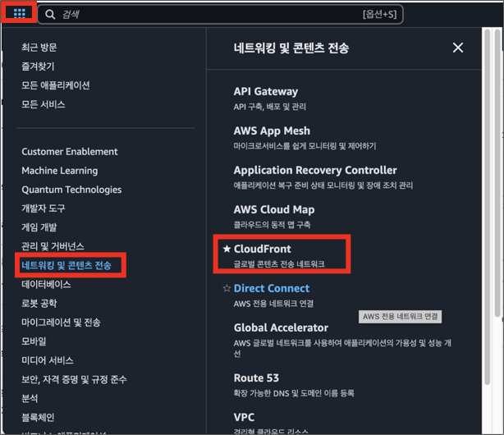The image size is (504, 435).
Task: Click description '글로벌 콘텐츠 전송 네트워크'
Action: (x=279, y=264)
